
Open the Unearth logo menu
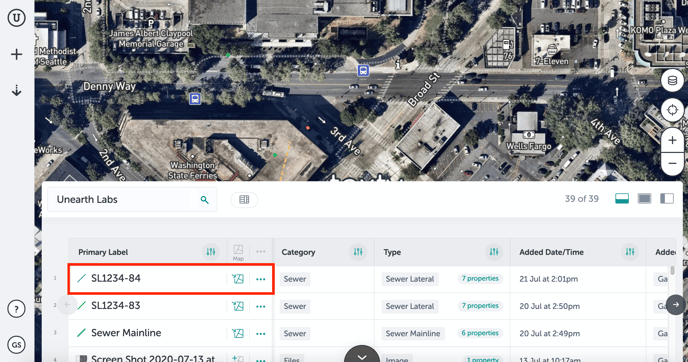pyautogui.click(x=16, y=18)
